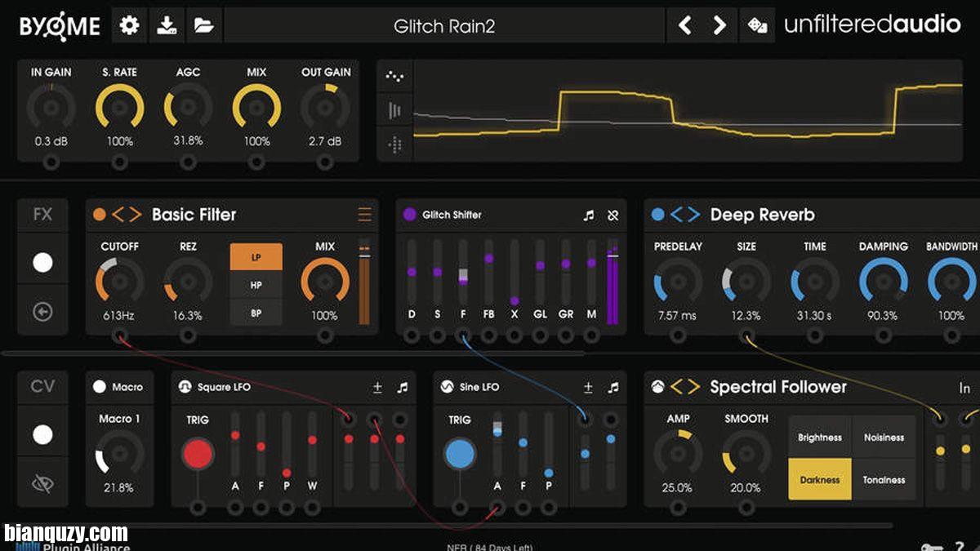Click the 613Hz cutoff value
Viewport: 980px width, 551px height.
point(120,316)
